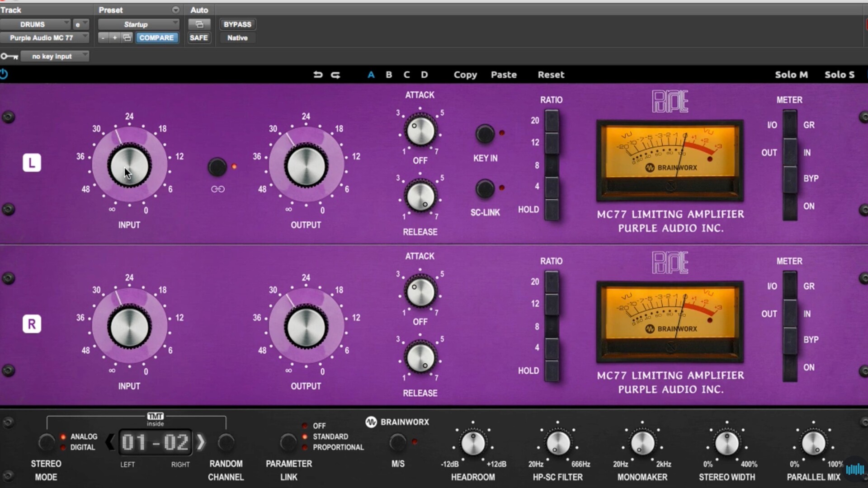Click the left channel INPUT knob

[129, 165]
